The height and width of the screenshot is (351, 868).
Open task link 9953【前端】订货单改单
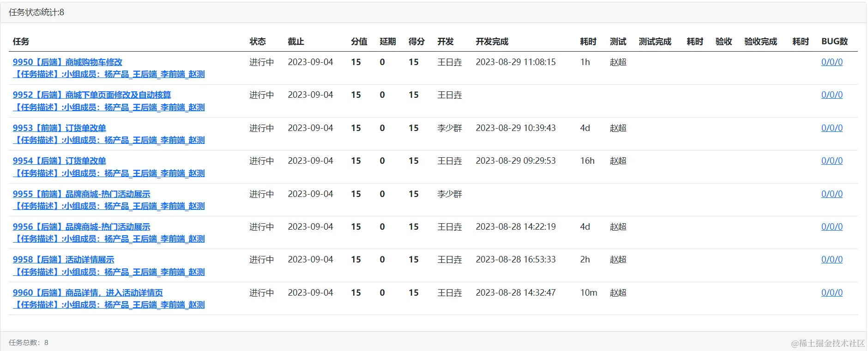pyautogui.click(x=60, y=128)
